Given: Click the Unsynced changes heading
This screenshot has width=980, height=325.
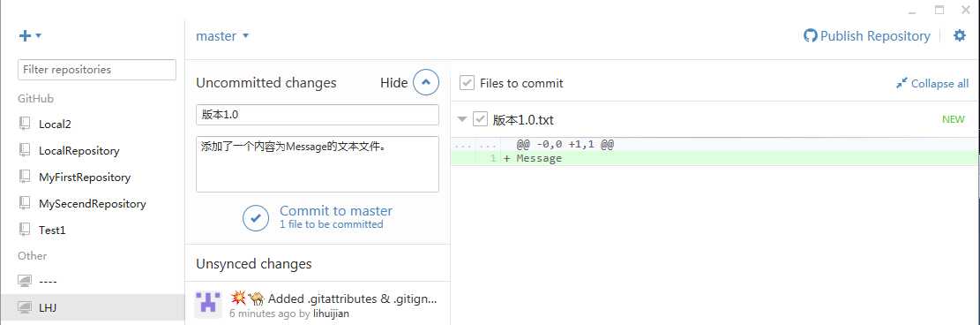Looking at the screenshot, I should (254, 264).
